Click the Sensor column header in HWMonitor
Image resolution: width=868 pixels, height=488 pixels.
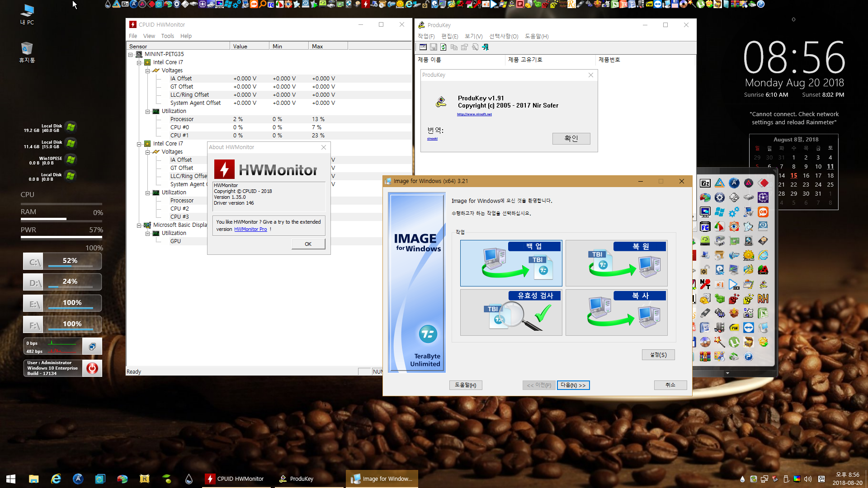[x=178, y=46]
